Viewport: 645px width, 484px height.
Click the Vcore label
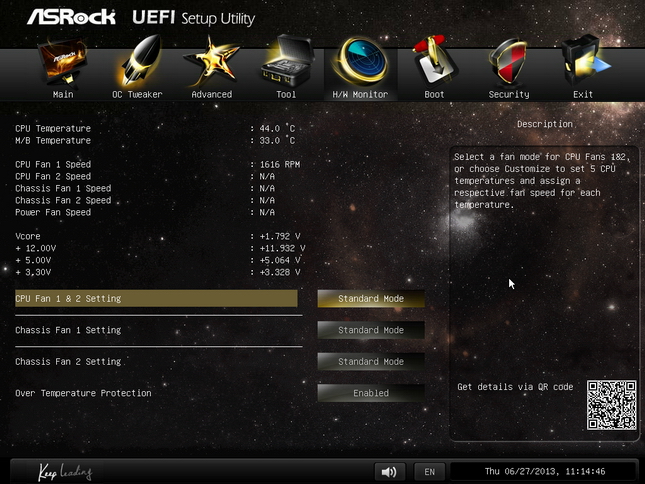pos(28,236)
